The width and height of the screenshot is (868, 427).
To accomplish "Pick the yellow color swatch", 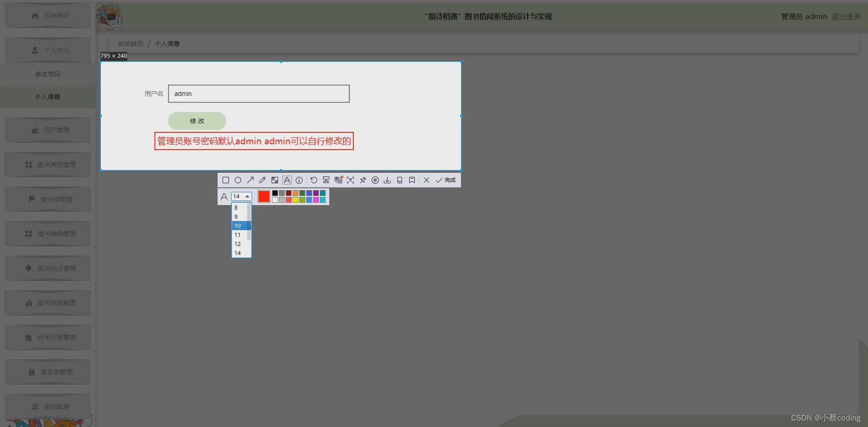I will 295,200.
